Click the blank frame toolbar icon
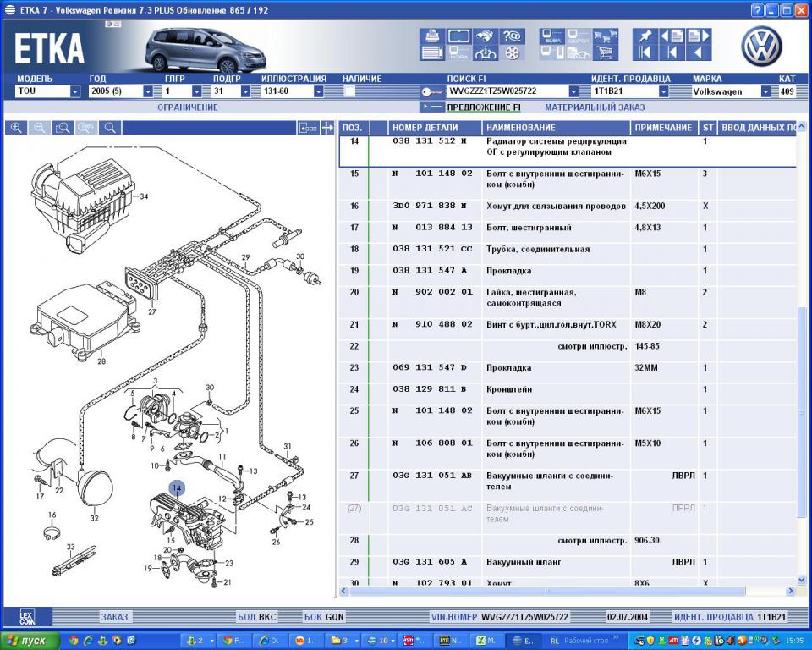 point(458,36)
